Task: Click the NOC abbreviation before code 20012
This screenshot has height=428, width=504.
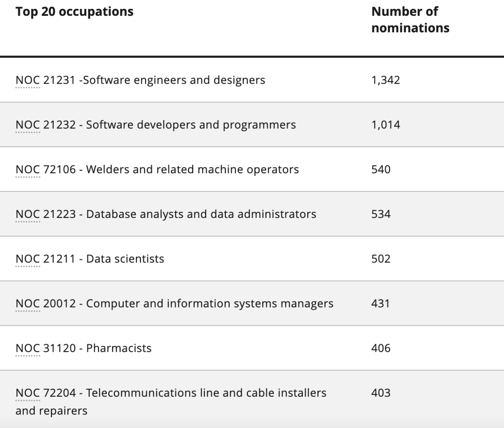Action: click(28, 304)
